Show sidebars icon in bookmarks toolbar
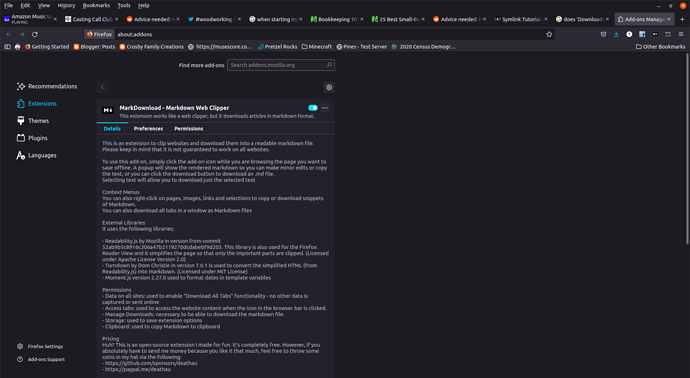690x378 pixels. coord(7,47)
